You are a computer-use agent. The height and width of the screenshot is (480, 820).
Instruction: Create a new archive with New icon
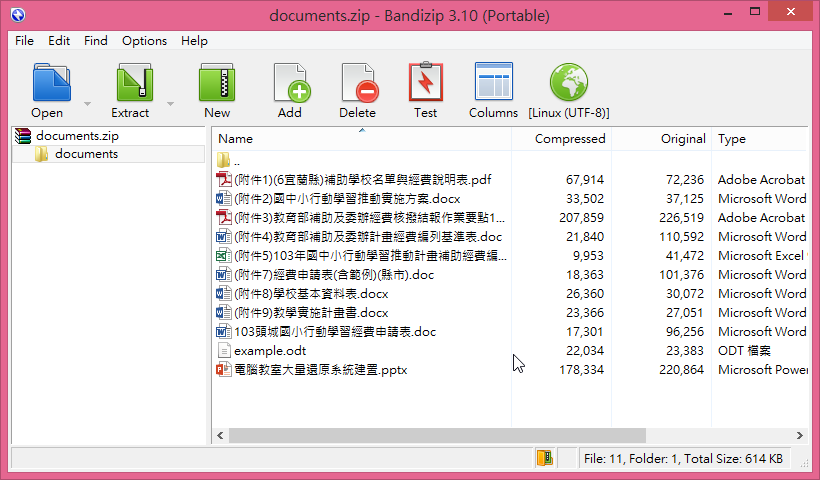click(217, 83)
